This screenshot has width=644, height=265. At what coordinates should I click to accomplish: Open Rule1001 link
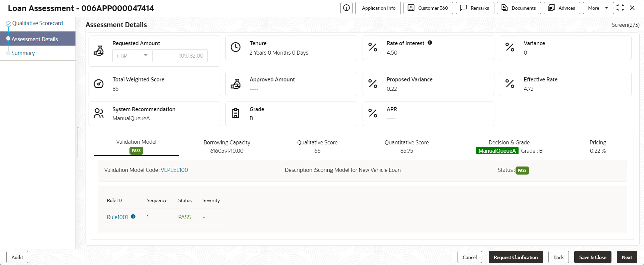tap(117, 217)
